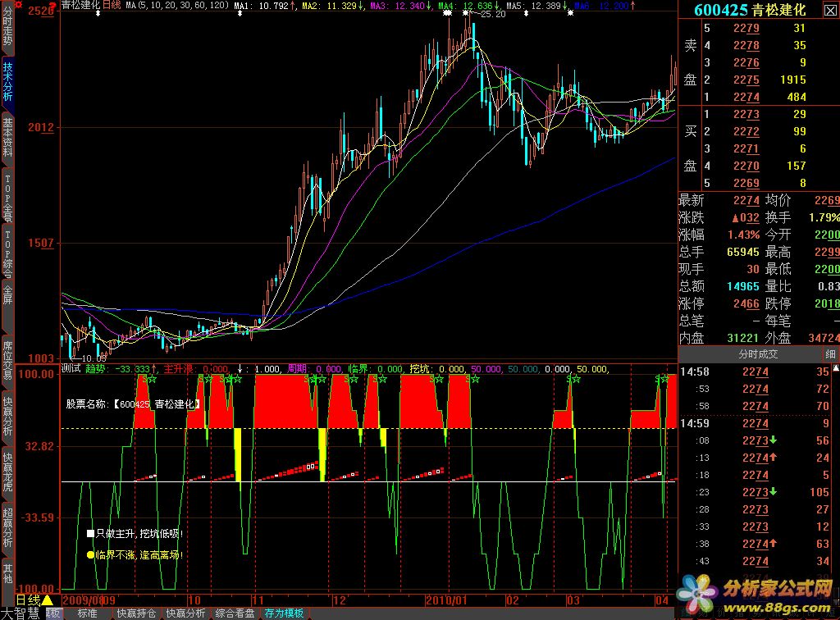Toggle the 全屏 fullscreen sidebar option

click(7, 296)
